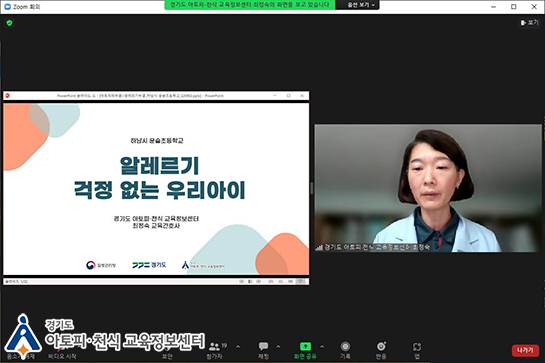The height and width of the screenshot is (363, 545).
Task: Open the 반응 reactions menu
Action: pyautogui.click(x=381, y=350)
